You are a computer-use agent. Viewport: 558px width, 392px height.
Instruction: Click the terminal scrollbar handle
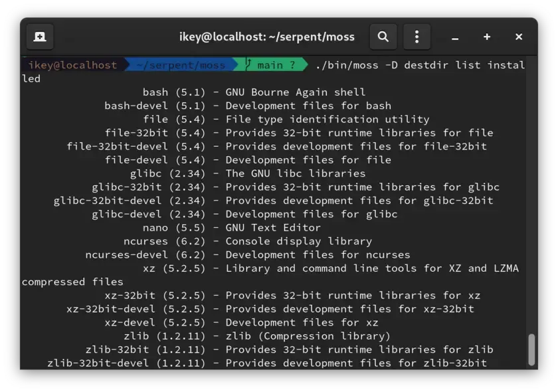point(531,349)
